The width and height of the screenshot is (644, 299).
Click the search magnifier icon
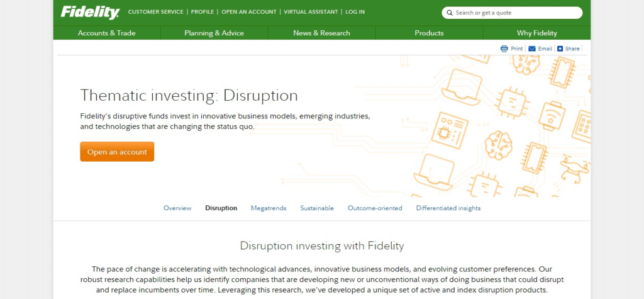coord(450,13)
